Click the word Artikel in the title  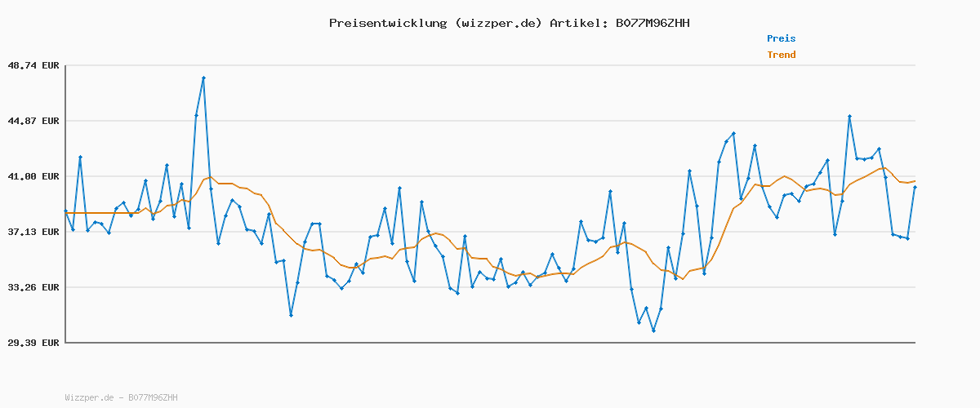tap(577, 23)
